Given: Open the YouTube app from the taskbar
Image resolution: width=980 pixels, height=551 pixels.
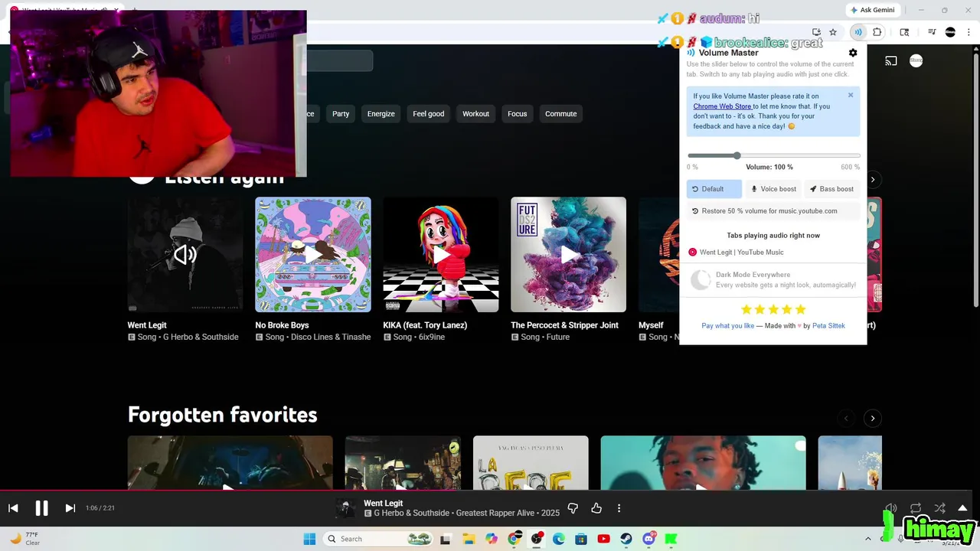Looking at the screenshot, I should click(603, 539).
